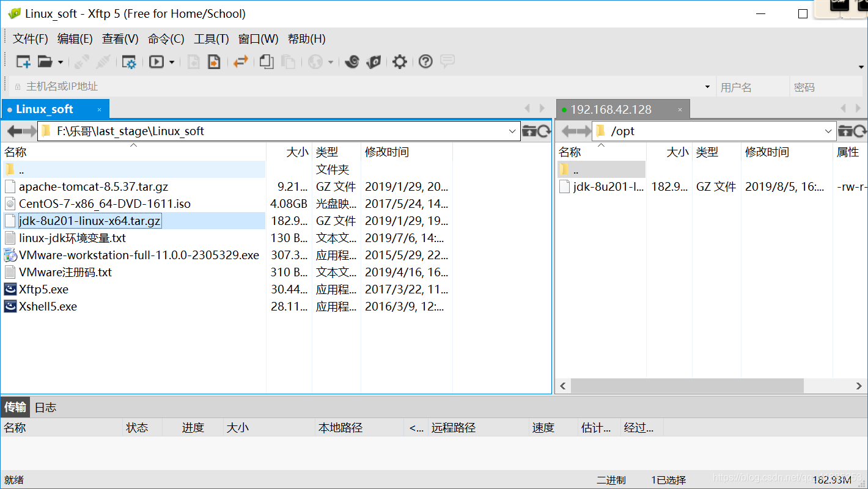Image resolution: width=868 pixels, height=489 pixels.
Task: Switch to the 传输 tab
Action: click(15, 407)
